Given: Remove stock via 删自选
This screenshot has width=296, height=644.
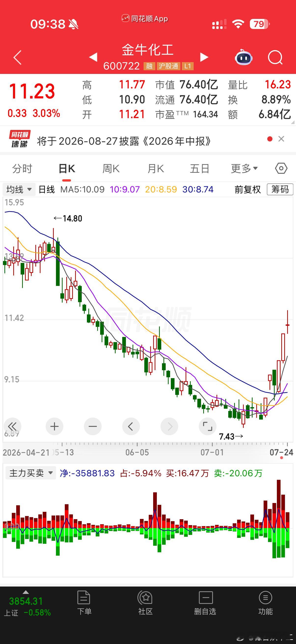Looking at the screenshot, I should tap(205, 603).
